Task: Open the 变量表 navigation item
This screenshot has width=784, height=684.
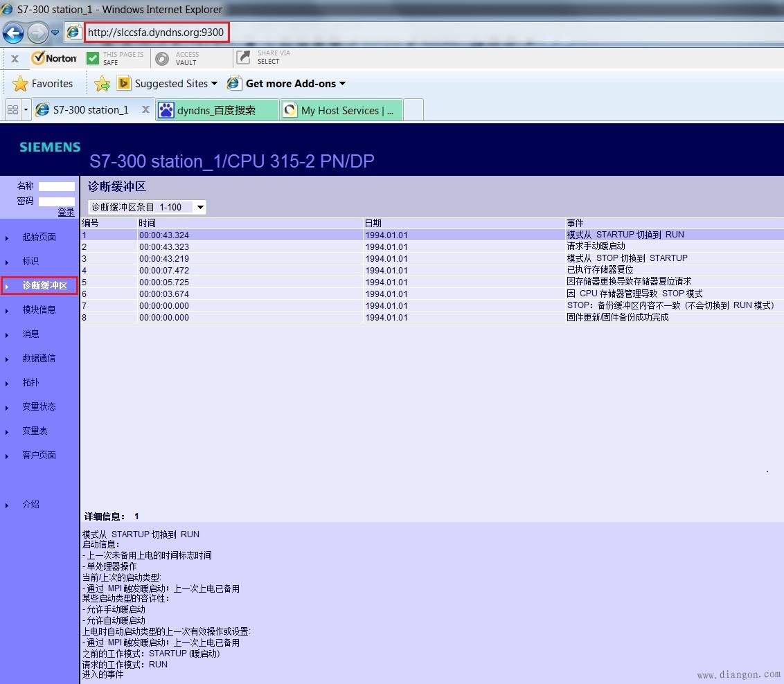Action: pyautogui.click(x=35, y=431)
